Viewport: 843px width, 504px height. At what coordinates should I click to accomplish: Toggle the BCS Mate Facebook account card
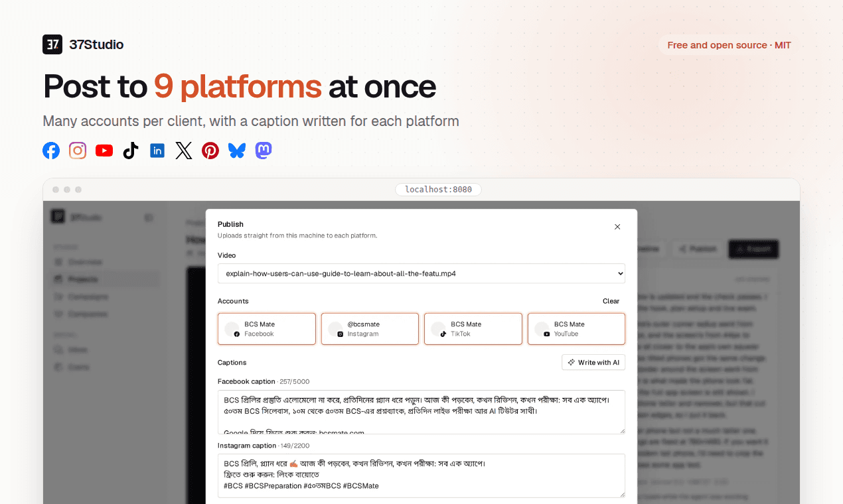pyautogui.click(x=267, y=329)
